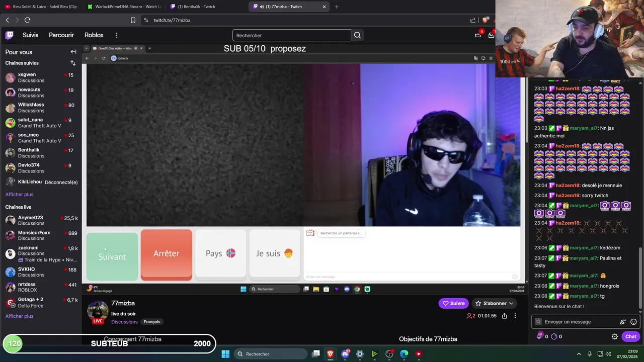Image resolution: width=644 pixels, height=362 pixels.
Task: Open the more options dots beside Roblox
Action: pyautogui.click(x=116, y=35)
